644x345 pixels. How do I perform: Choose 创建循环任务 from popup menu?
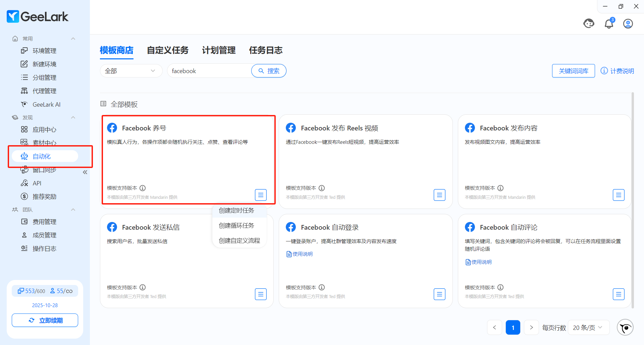239,226
